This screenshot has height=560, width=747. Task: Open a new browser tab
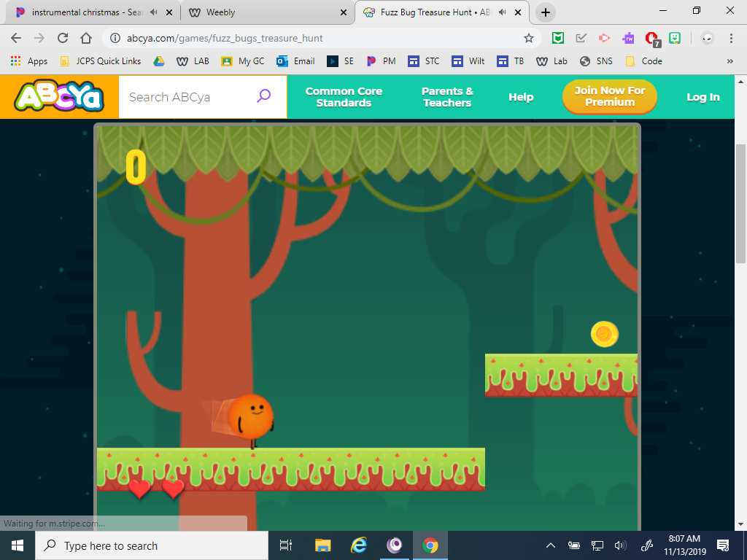[x=546, y=12]
